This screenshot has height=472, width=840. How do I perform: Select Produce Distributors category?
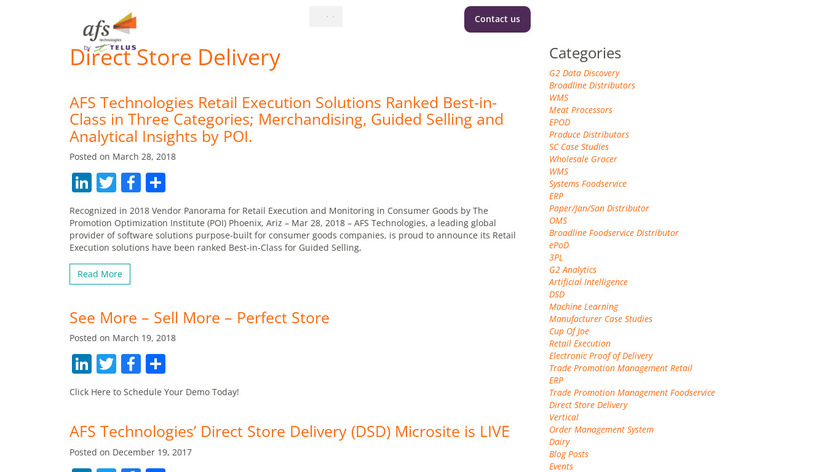[589, 134]
